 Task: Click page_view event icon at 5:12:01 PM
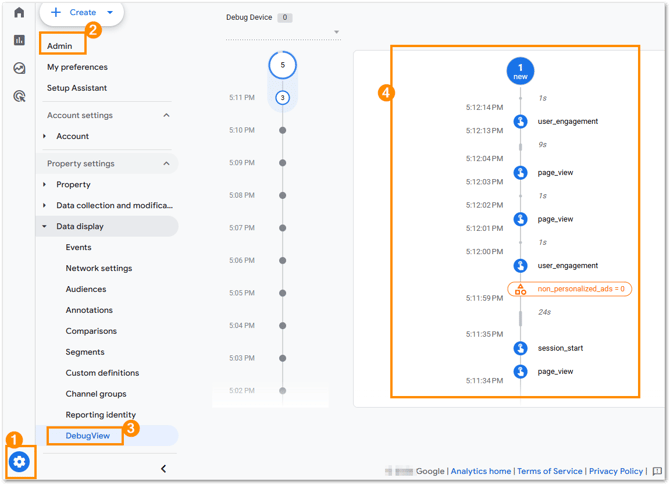click(520, 219)
